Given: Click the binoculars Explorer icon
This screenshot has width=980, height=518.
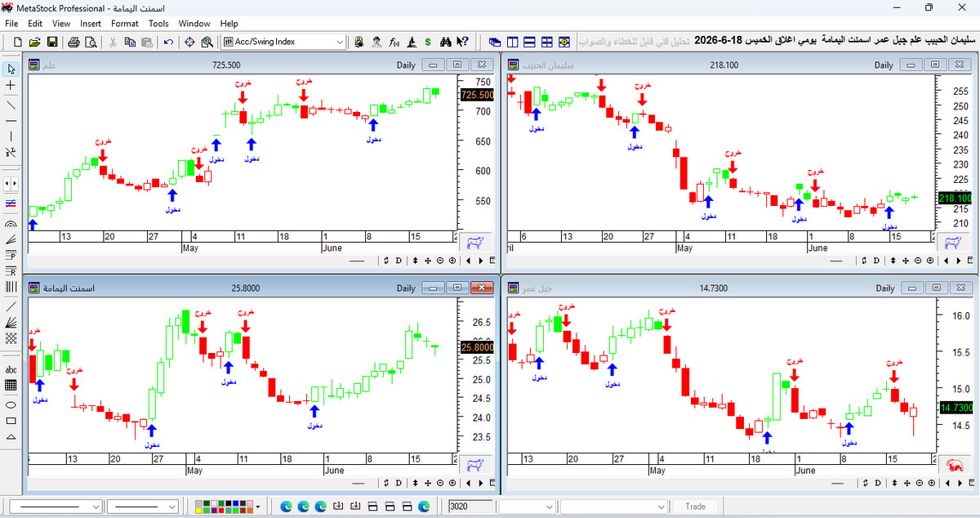Looking at the screenshot, I should pos(446,42).
